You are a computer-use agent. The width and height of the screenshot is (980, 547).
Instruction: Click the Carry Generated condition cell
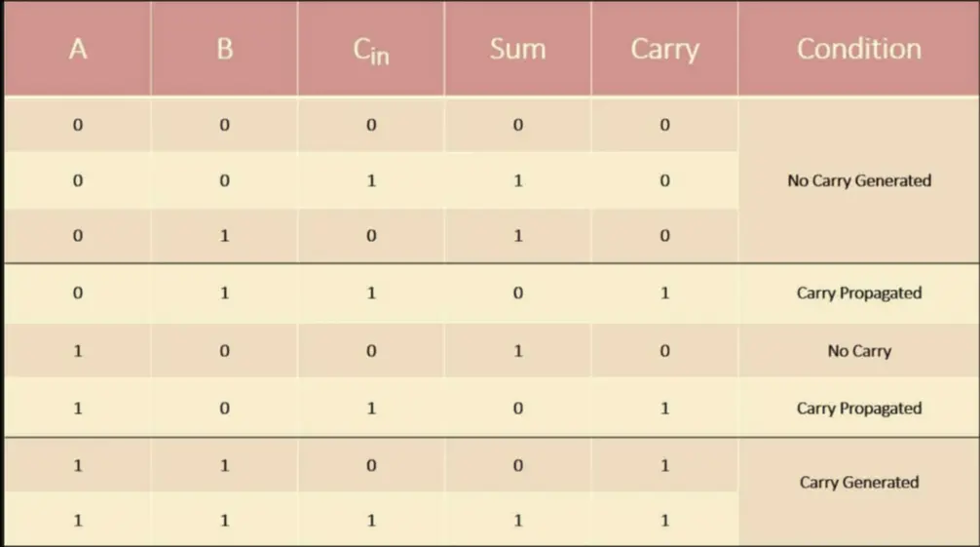(x=858, y=483)
